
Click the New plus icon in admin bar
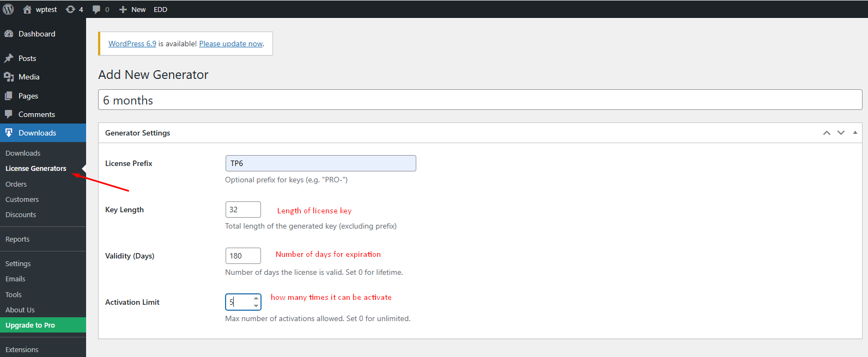click(x=123, y=9)
